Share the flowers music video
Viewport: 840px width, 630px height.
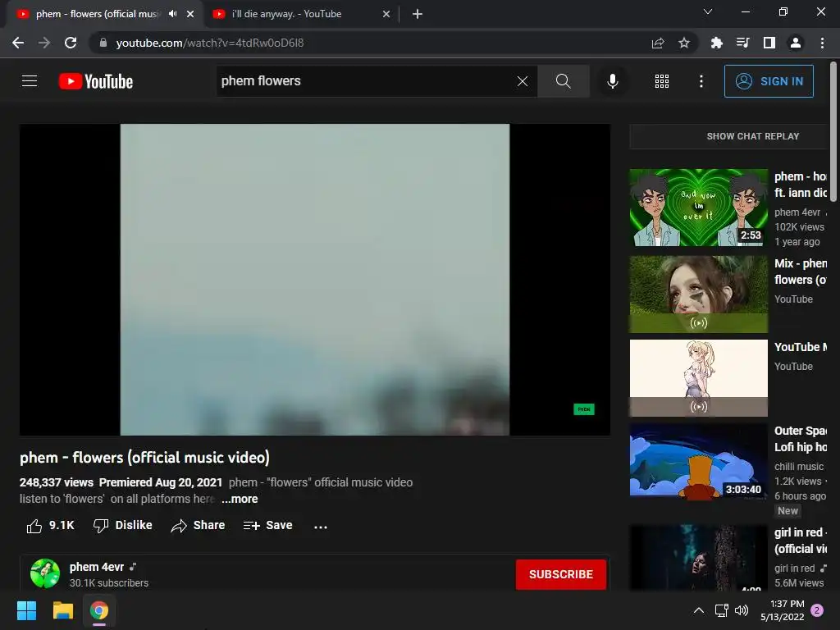tap(198, 526)
